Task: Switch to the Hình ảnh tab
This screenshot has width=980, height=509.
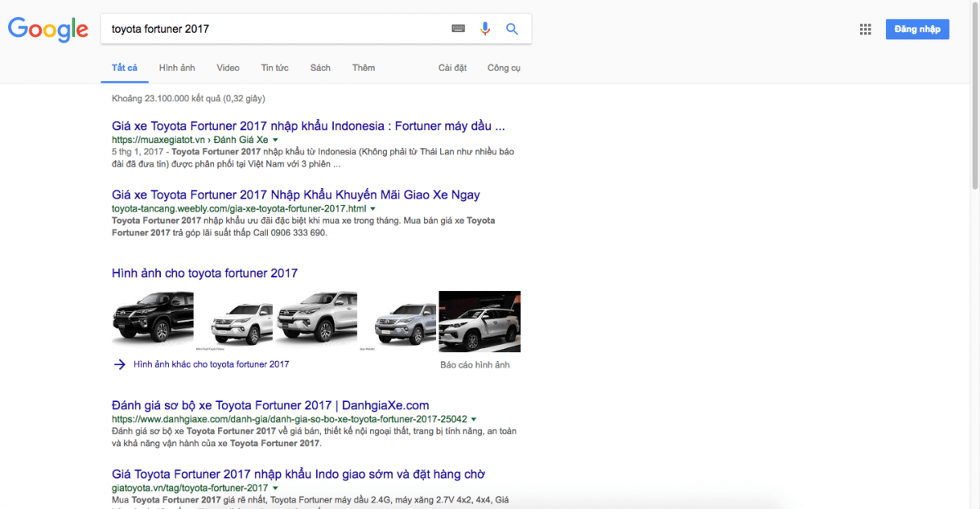Action: (177, 68)
